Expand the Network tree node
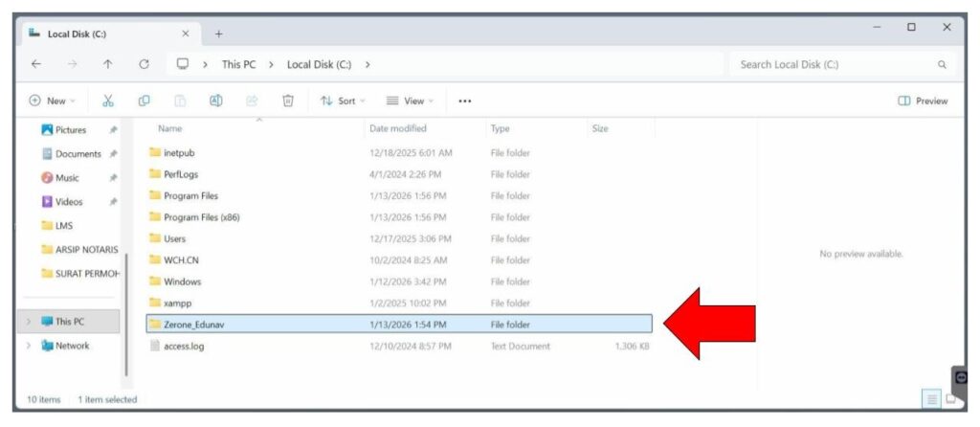Image resolution: width=980 pixels, height=427 pixels. [x=29, y=346]
